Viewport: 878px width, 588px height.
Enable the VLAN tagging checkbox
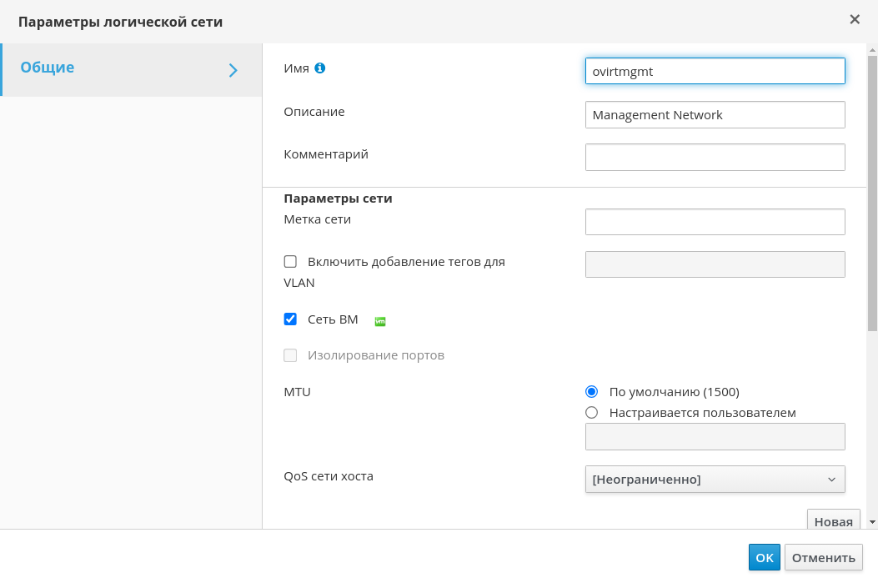point(290,262)
